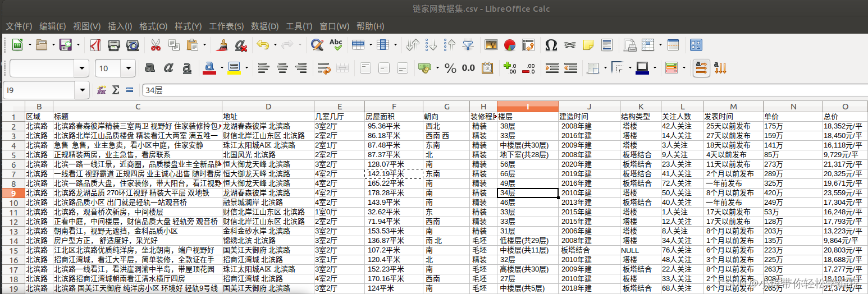This screenshot has height=294, width=868.
Task: Toggle Wrap Text
Action: (324, 68)
